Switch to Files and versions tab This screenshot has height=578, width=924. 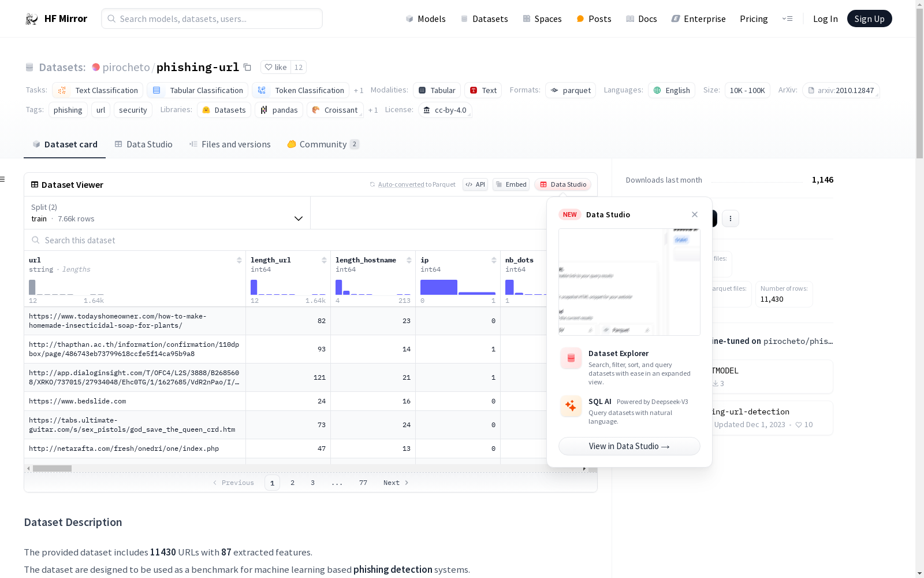230,144
